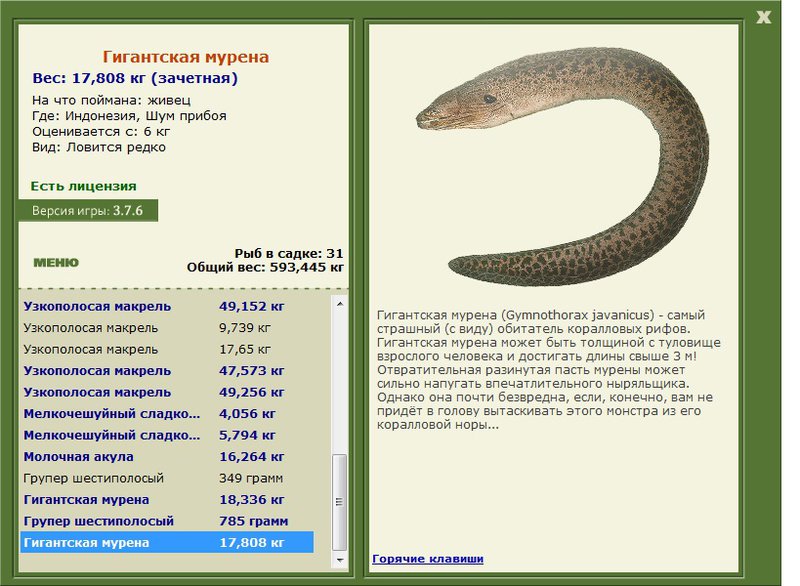Click the giant moray eel picture
The width and height of the screenshot is (800, 586).
pyautogui.click(x=561, y=166)
